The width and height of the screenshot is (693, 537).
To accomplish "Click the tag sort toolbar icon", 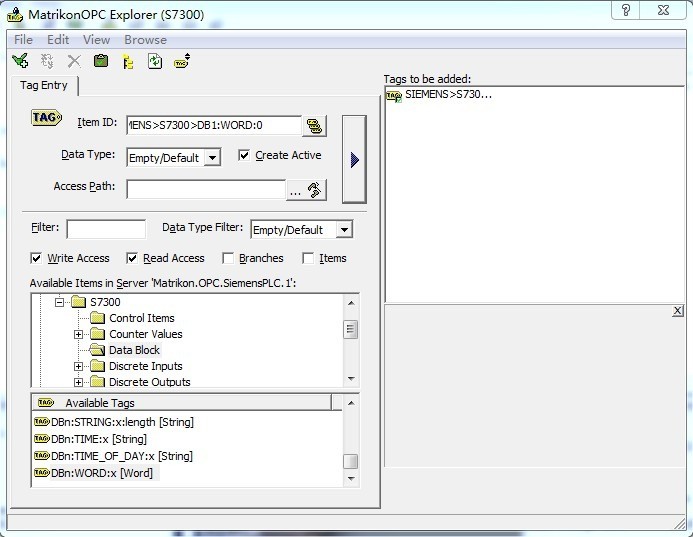I will [182, 61].
